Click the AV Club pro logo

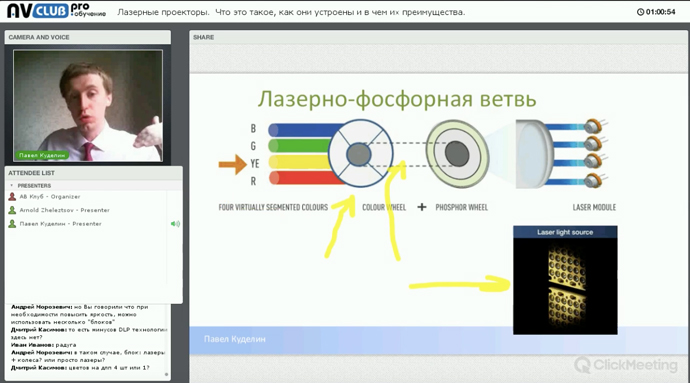coord(56,10)
